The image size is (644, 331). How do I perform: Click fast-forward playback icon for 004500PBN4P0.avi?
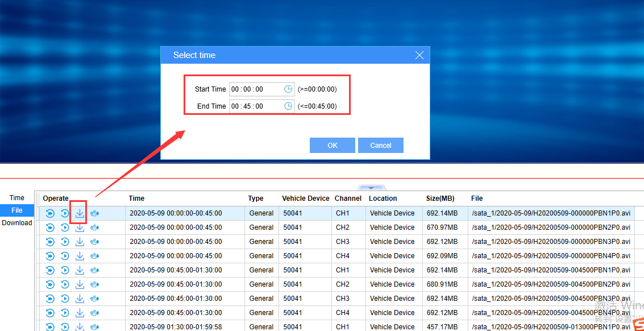[50, 313]
